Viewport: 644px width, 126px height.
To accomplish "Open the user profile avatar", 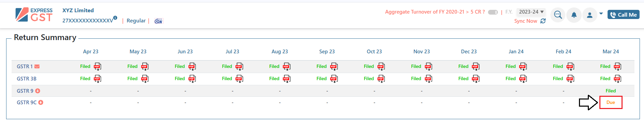I will 590,15.
